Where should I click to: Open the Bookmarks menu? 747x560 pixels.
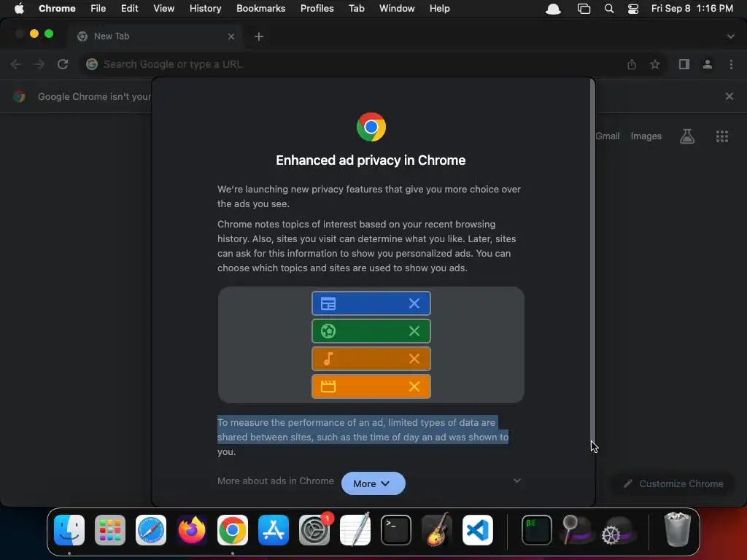coord(260,9)
